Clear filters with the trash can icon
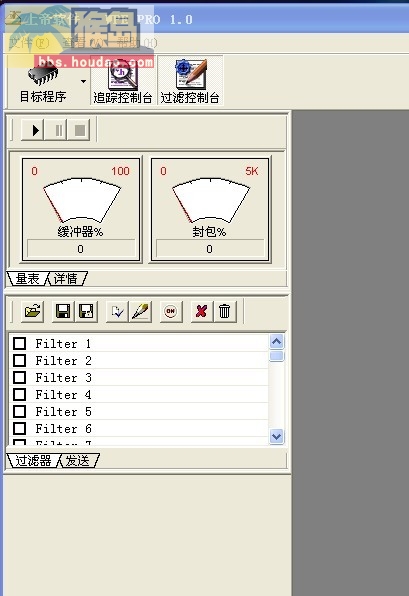409x596 pixels. (x=225, y=312)
